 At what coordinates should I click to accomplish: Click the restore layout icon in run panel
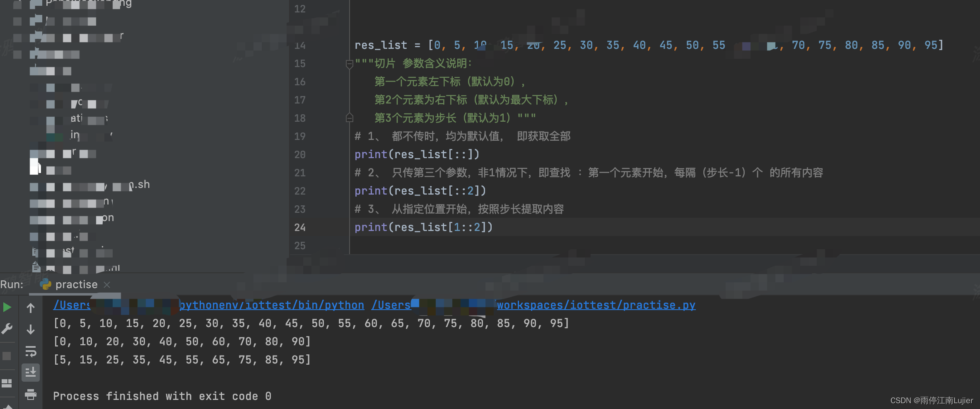click(7, 383)
